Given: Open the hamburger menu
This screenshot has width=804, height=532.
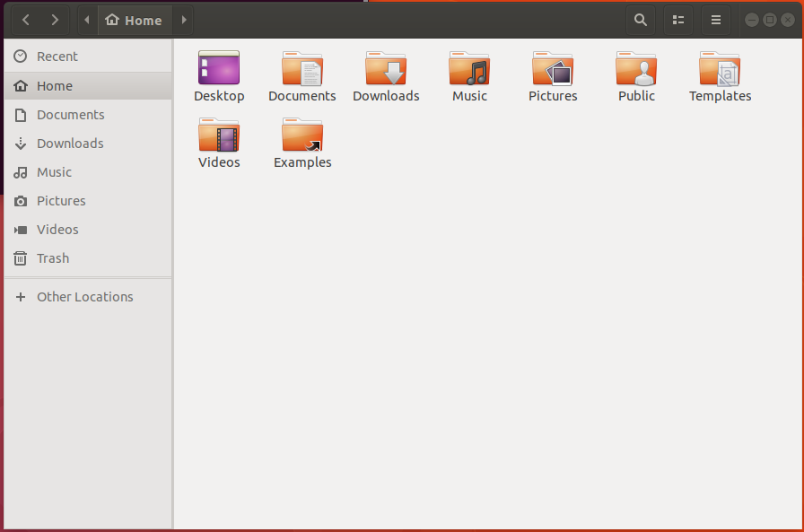Looking at the screenshot, I should [x=716, y=20].
